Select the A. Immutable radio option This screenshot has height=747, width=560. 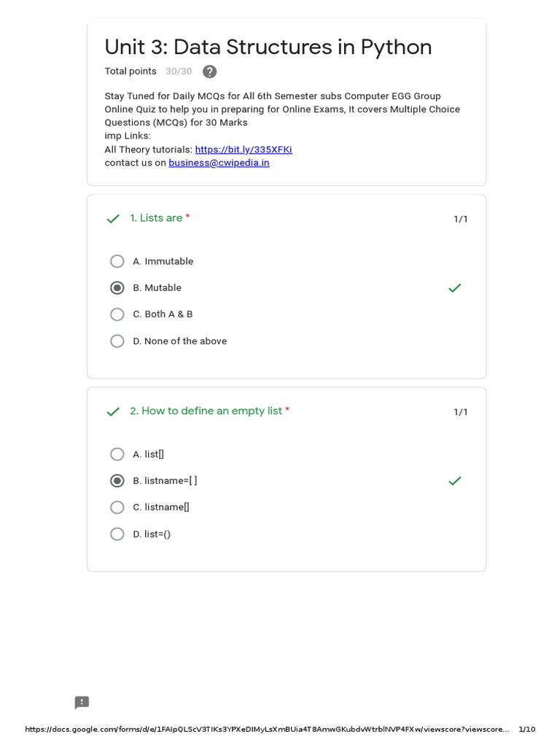coord(117,261)
